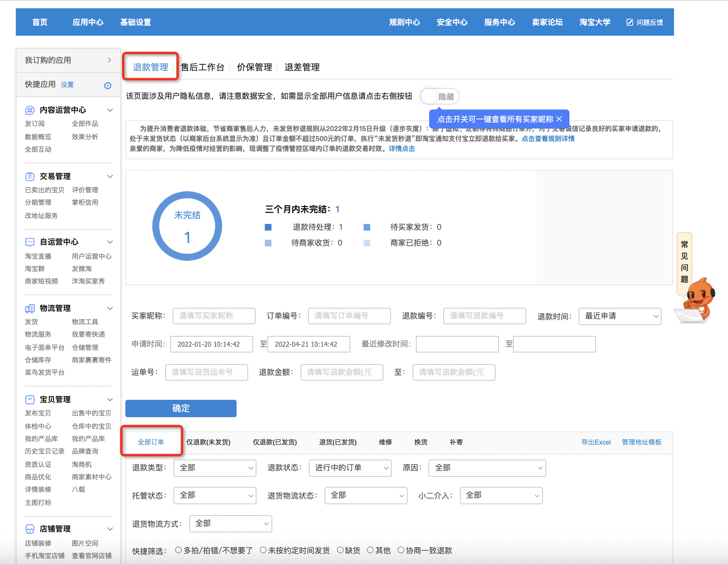The width and height of the screenshot is (728, 564).
Task: Select 多拍/拍错/不想要了 quick filter
Action: click(x=178, y=550)
